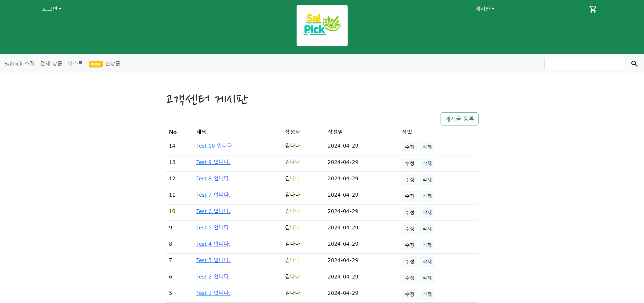The width and height of the screenshot is (644, 303).
Task: Click the SalPick logo
Action: point(322,26)
